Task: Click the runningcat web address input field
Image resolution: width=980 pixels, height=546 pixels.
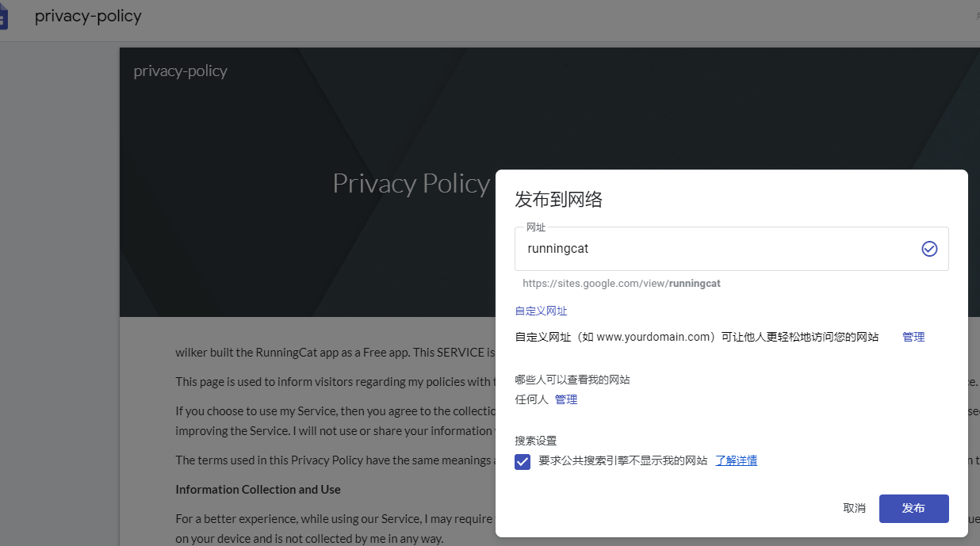Action: click(x=732, y=249)
